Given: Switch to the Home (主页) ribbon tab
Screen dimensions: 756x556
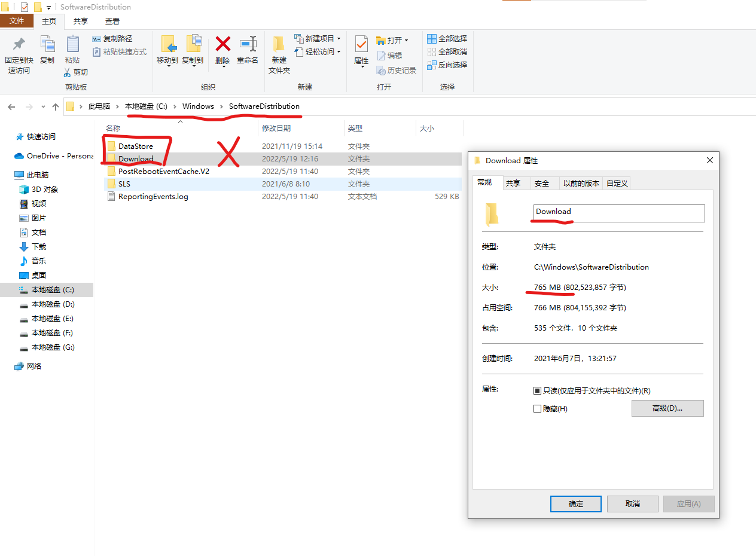Looking at the screenshot, I should click(49, 21).
